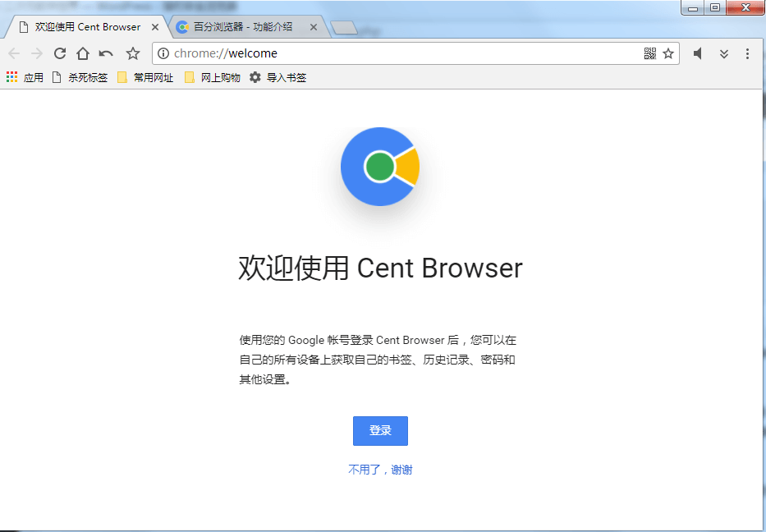This screenshot has height=532, width=766.
Task: Open the 导入书签 bookmark
Action: click(278, 77)
